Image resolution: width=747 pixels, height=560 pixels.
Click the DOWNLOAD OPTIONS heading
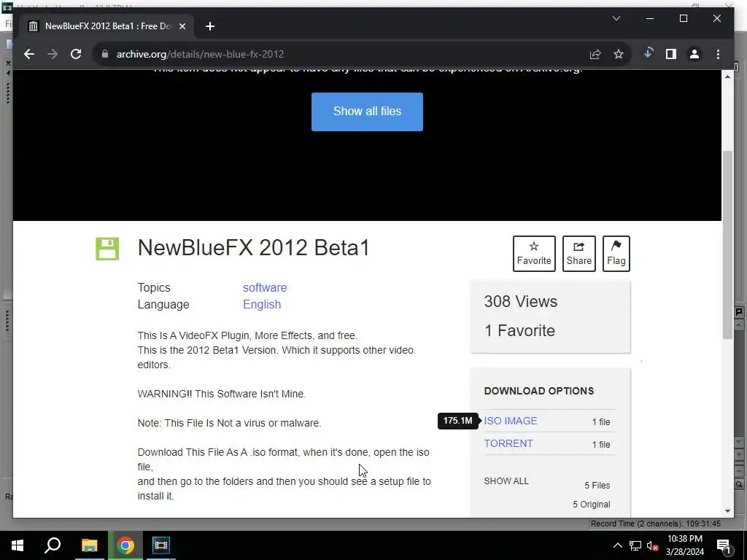point(539,391)
